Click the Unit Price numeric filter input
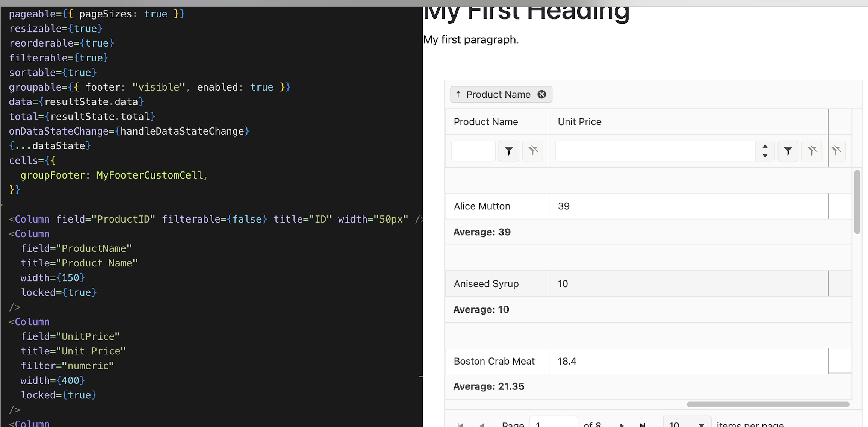The image size is (868, 427). tap(655, 151)
